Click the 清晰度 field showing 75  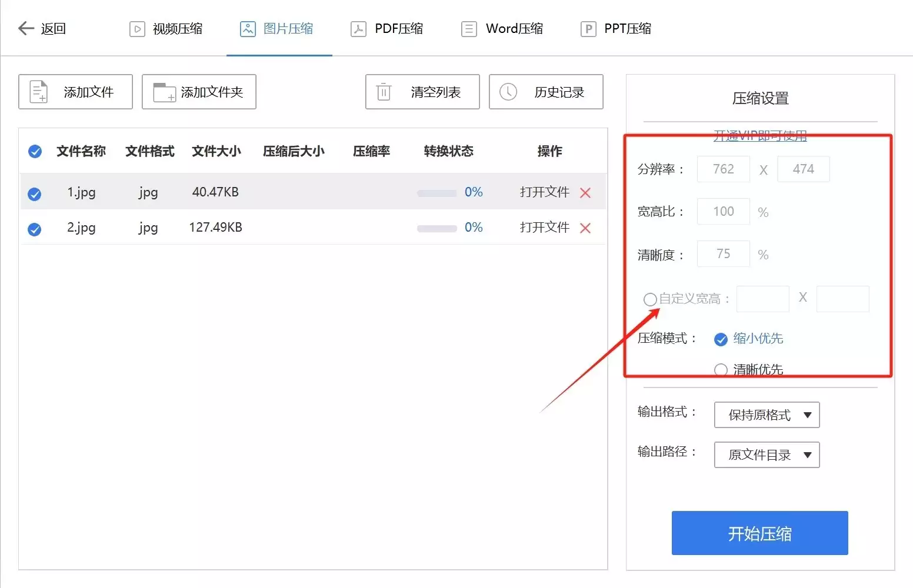click(724, 254)
